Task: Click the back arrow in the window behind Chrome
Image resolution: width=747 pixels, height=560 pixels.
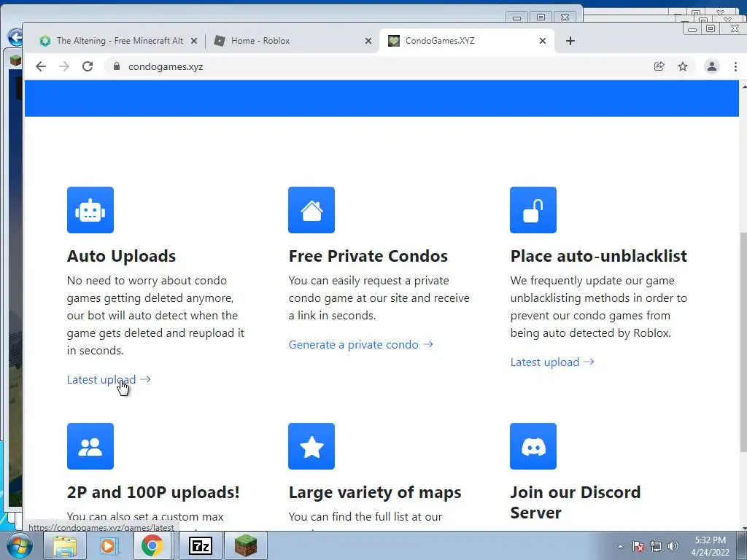Action: coord(15,37)
